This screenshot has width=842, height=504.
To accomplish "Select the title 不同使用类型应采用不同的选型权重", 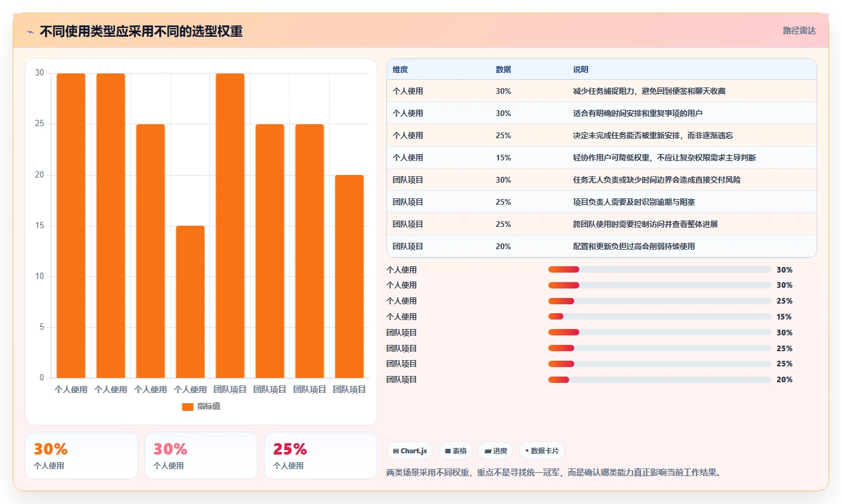I will [x=141, y=32].
